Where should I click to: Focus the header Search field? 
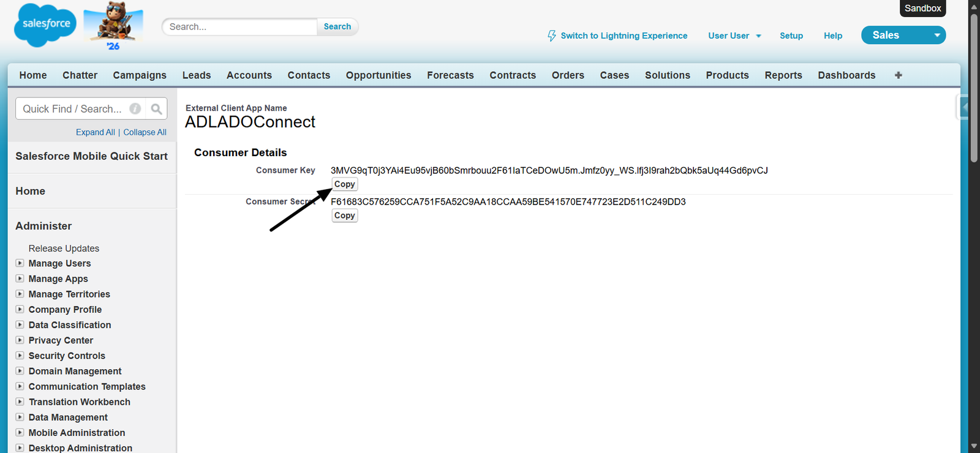click(239, 26)
